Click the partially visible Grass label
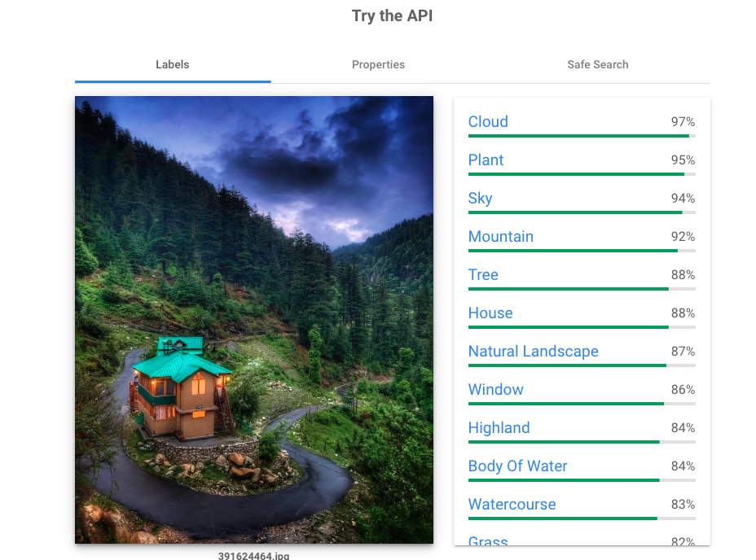 click(x=488, y=540)
